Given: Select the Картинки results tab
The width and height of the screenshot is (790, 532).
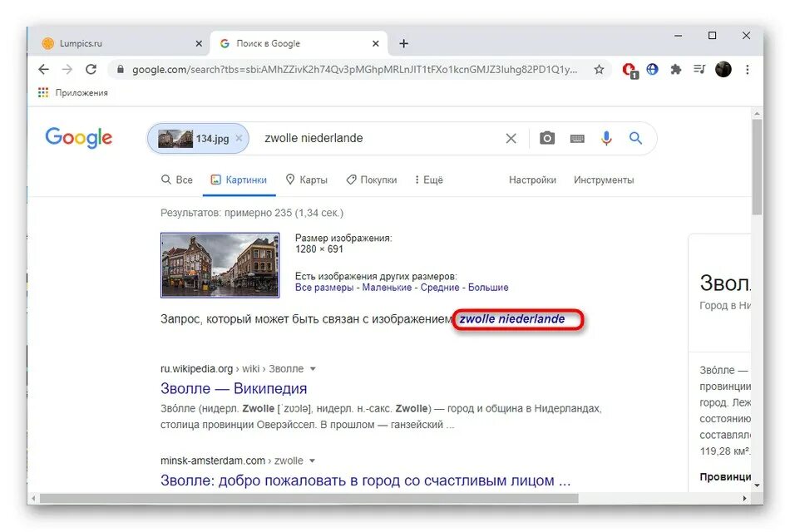Looking at the screenshot, I should tap(239, 180).
